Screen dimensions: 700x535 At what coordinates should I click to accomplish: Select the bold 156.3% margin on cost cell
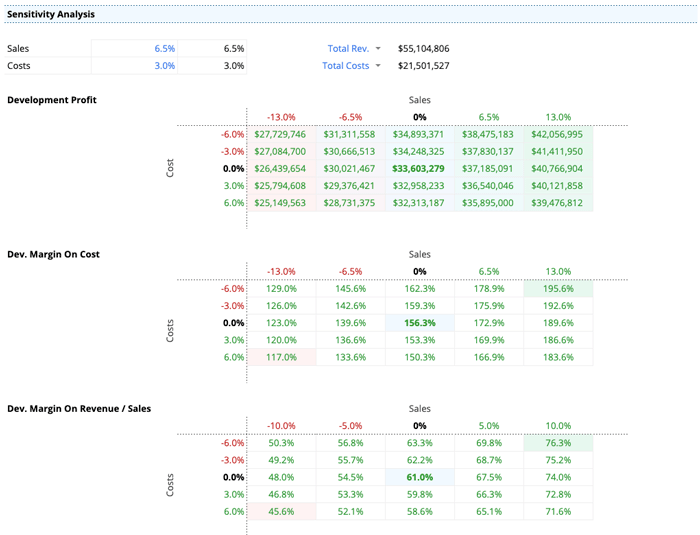pyautogui.click(x=419, y=323)
